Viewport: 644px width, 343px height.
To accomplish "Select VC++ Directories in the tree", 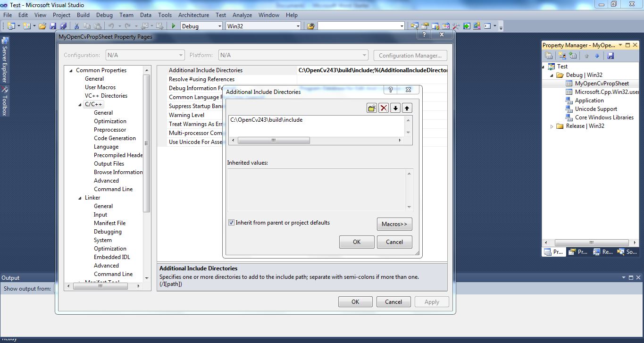I will tap(106, 96).
